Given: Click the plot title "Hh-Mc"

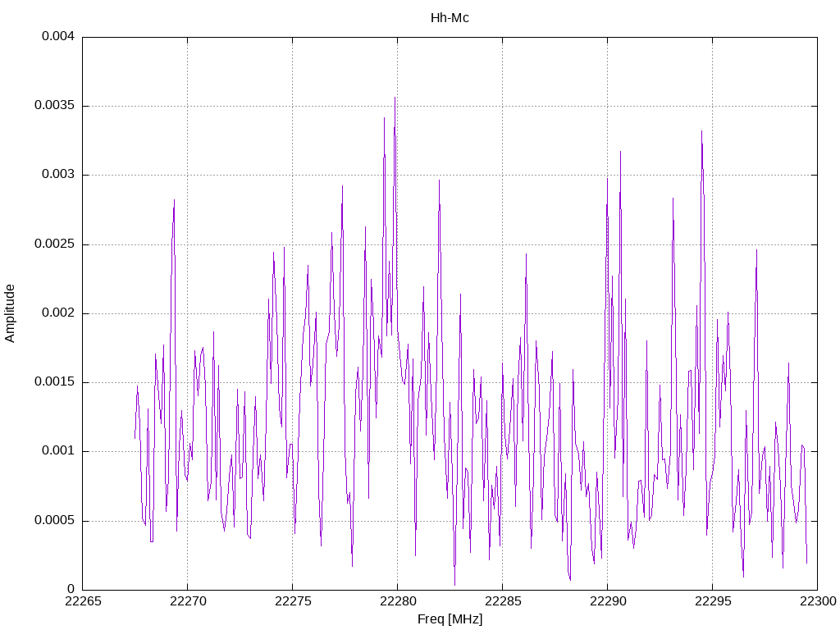Looking at the screenshot, I should [x=450, y=17].
